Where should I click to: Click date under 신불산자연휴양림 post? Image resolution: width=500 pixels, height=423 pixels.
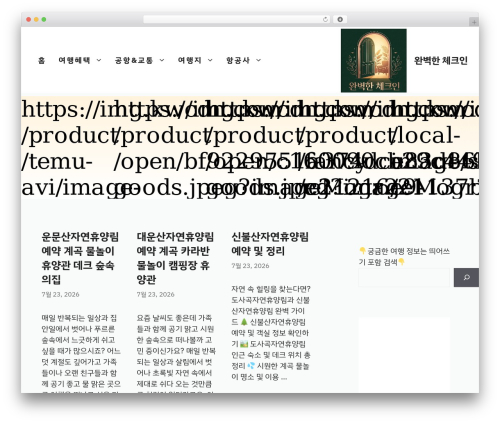[250, 266]
